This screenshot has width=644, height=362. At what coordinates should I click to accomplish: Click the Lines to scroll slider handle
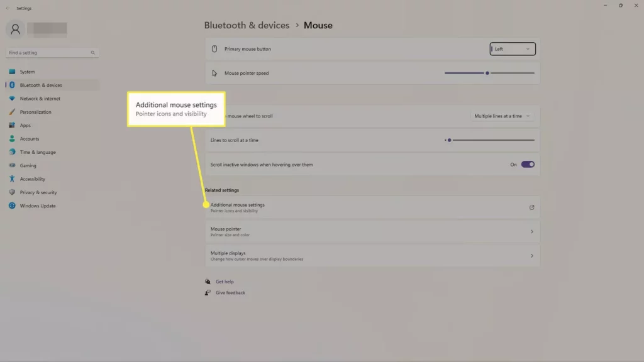(449, 140)
